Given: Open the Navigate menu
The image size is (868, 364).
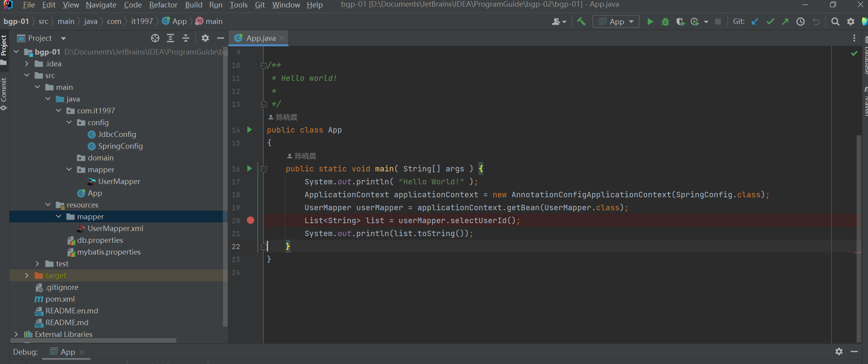Looking at the screenshot, I should (101, 5).
